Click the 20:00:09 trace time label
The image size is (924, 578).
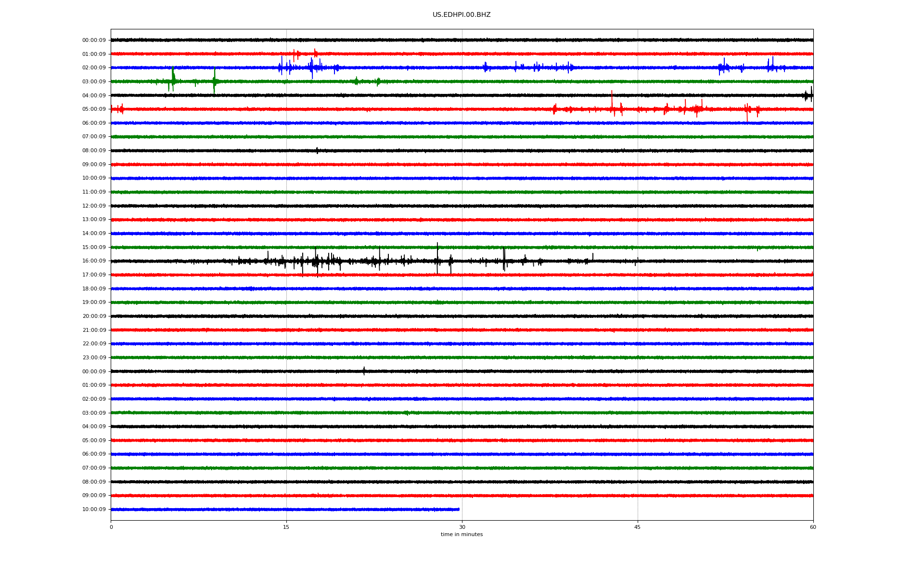pyautogui.click(x=94, y=316)
